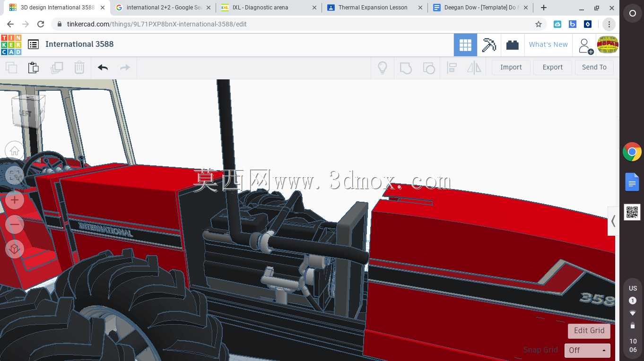Bookmark this page with star icon

click(538, 24)
